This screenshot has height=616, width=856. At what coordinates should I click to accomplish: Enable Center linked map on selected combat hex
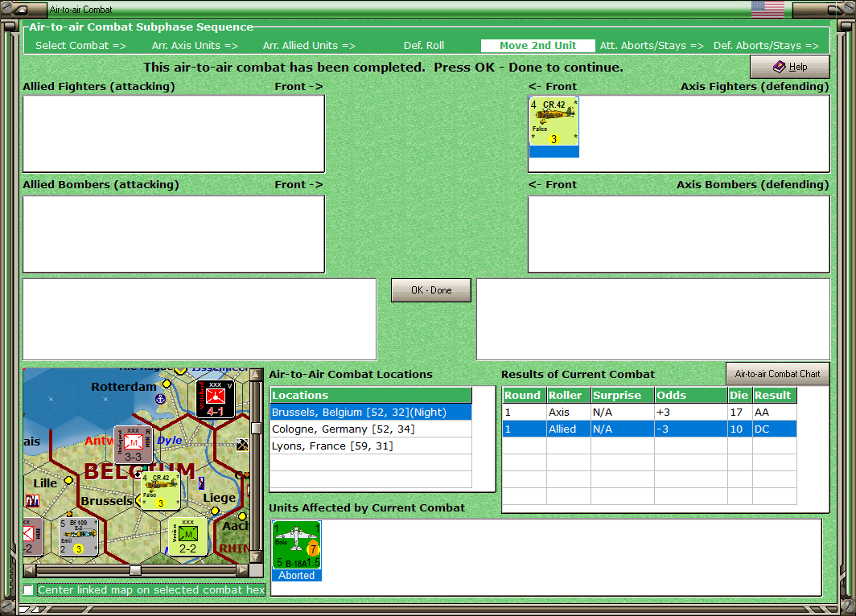coord(28,589)
